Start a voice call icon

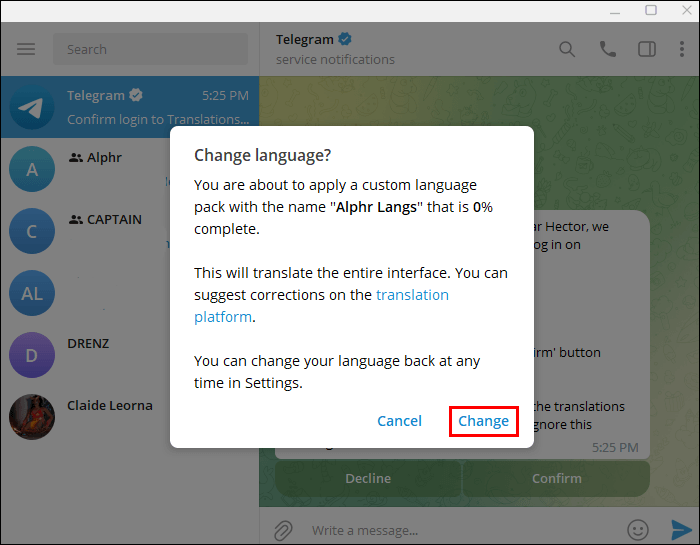click(608, 49)
